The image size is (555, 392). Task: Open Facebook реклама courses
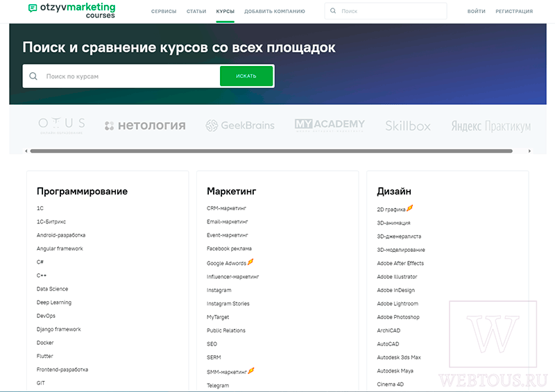(229, 248)
